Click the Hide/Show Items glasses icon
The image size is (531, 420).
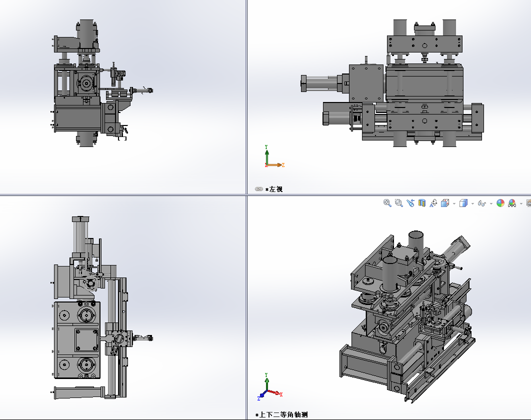(x=481, y=203)
